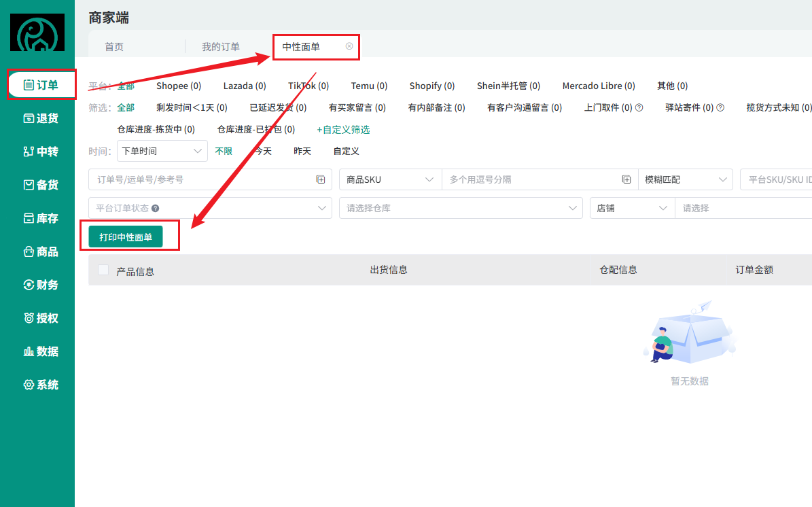Filter platform by TikTok (0)

pyautogui.click(x=308, y=86)
